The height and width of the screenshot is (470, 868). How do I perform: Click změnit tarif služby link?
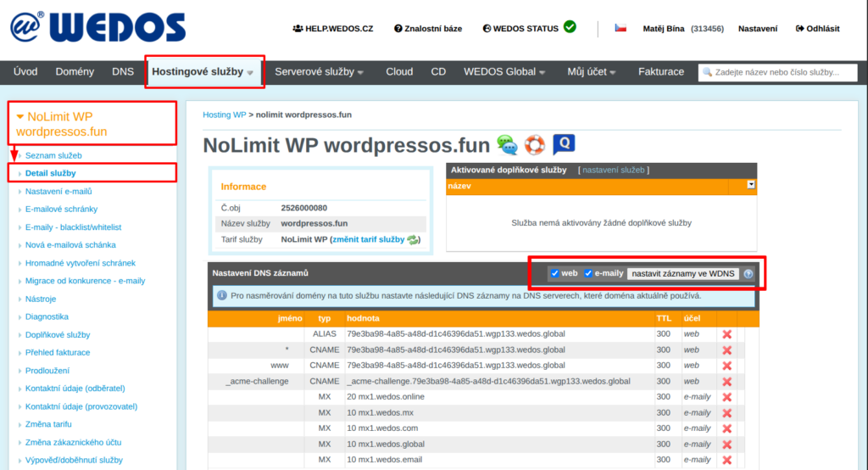pyautogui.click(x=368, y=239)
